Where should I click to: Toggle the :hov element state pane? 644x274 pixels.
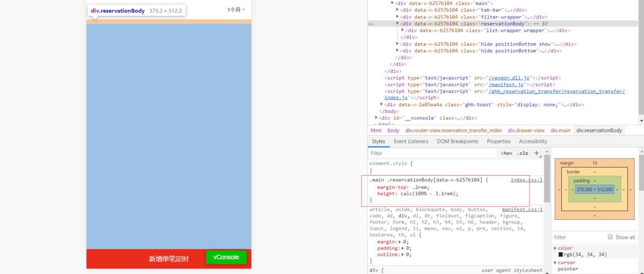pyautogui.click(x=506, y=153)
